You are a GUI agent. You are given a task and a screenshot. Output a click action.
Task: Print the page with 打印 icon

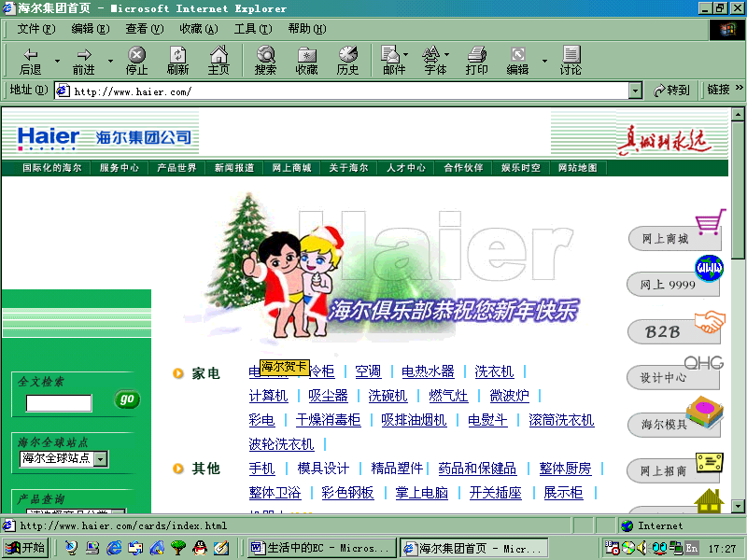tap(476, 61)
